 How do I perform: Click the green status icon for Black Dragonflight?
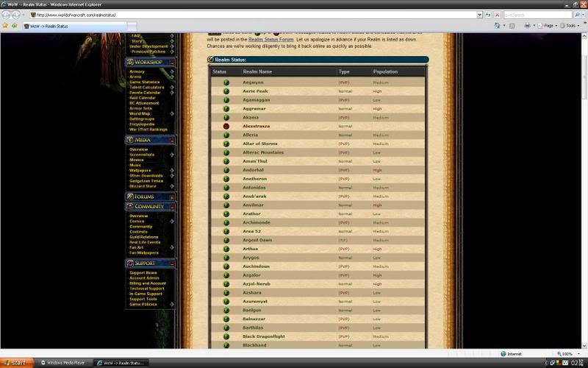point(226,336)
